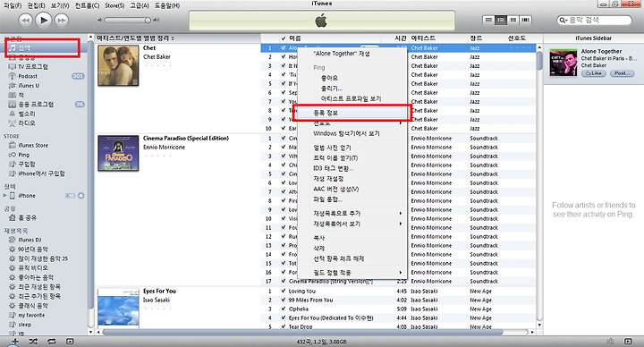Image resolution: width=644 pixels, height=347 pixels.
Task: Show artwork viewer button at bottom
Action: [70, 342]
